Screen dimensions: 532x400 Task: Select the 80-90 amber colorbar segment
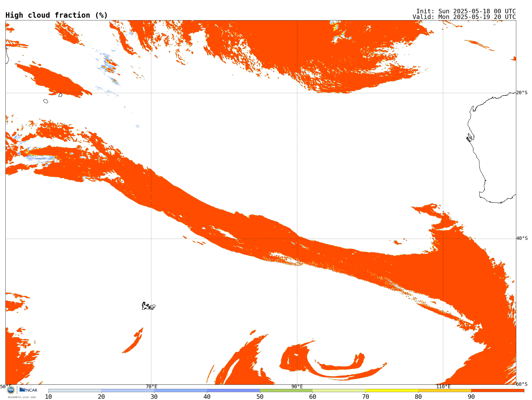click(445, 391)
